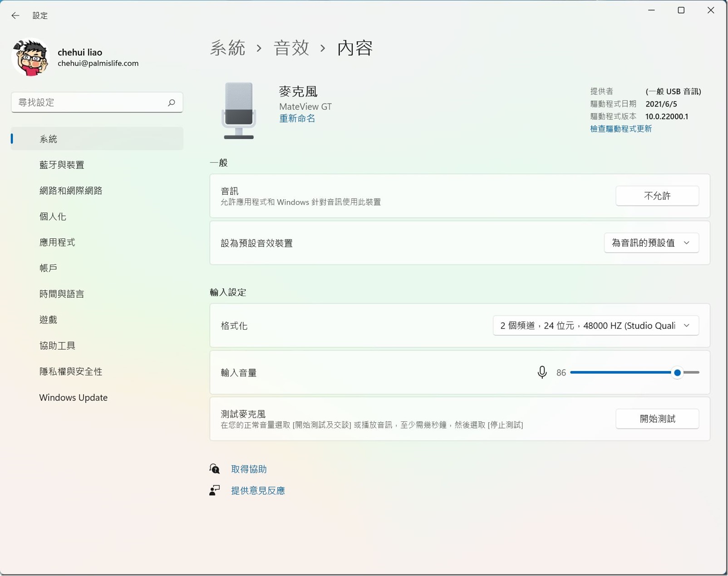
Task: Click the search magnifier icon
Action: coord(171,103)
